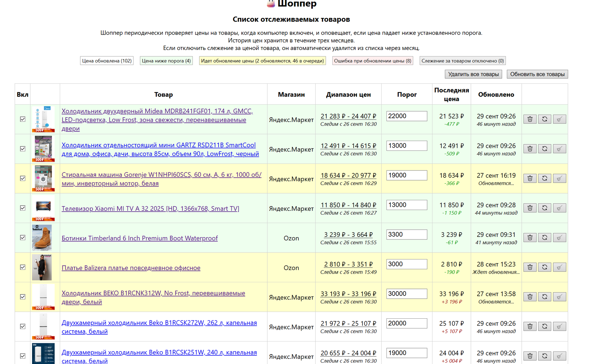This screenshot has height=364, width=592.
Task: Refresh price of Xiaomi MI TV A 32
Action: 544,208
